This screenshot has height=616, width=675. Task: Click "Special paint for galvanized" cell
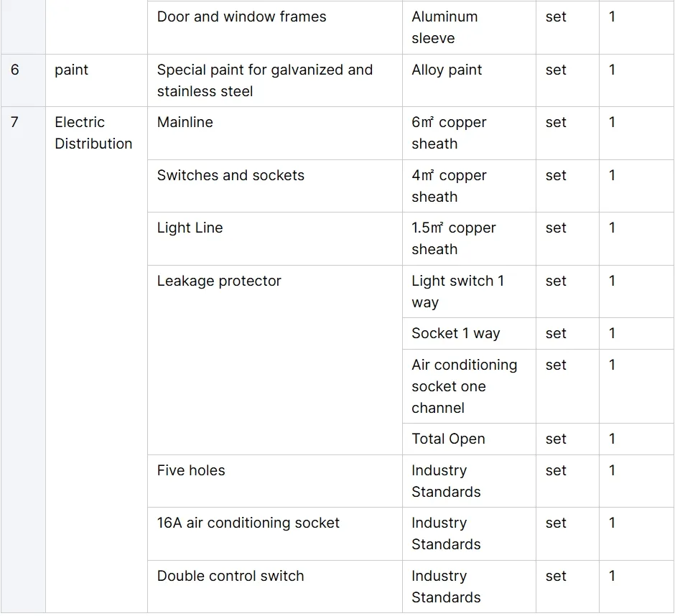point(264,80)
